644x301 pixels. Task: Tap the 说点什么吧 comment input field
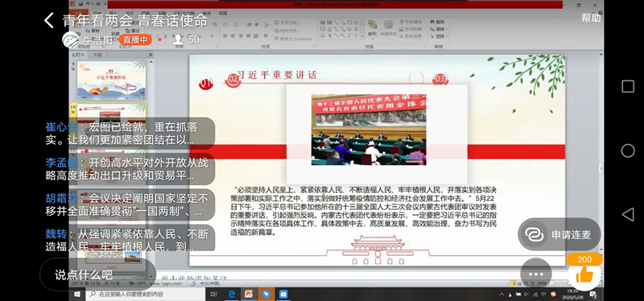(x=97, y=274)
